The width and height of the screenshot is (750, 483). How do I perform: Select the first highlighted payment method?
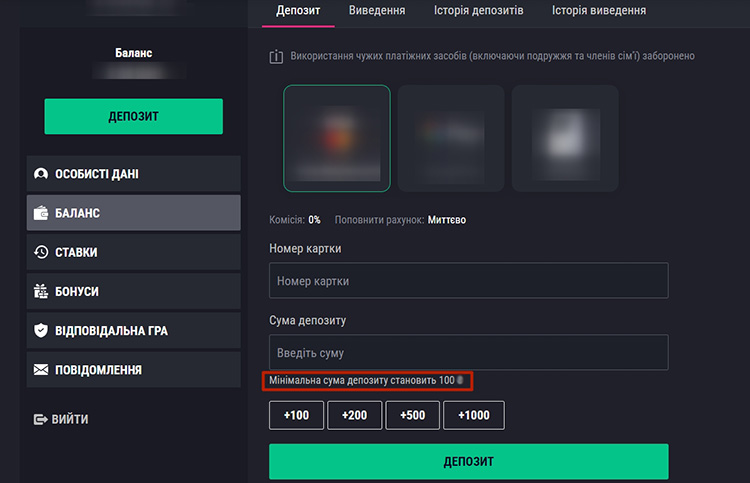337,138
